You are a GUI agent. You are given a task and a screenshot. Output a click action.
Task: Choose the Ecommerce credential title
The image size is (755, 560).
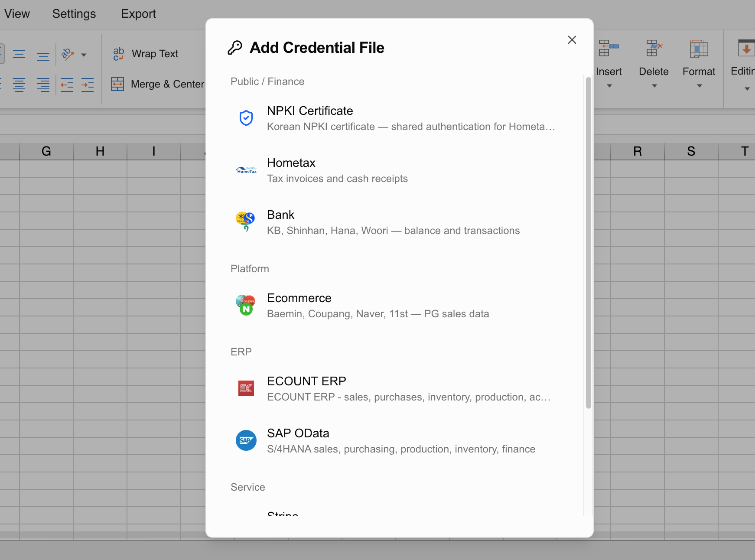[299, 298]
